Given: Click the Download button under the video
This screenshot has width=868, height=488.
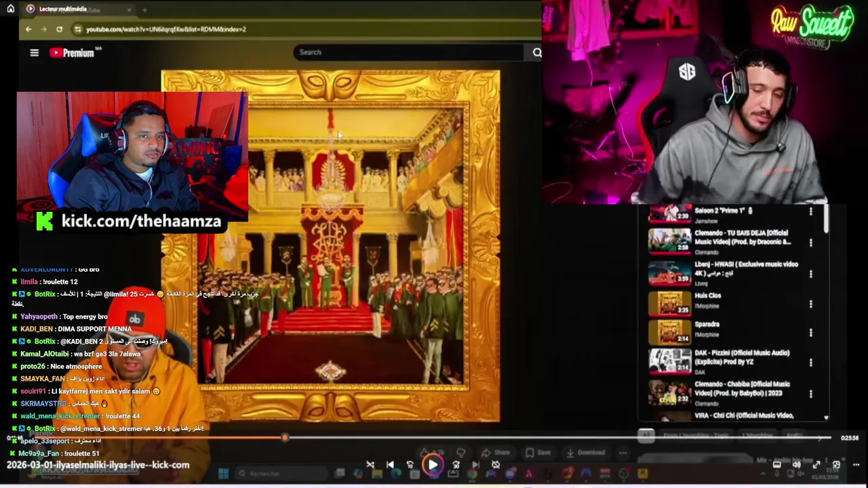Looking at the screenshot, I should click(585, 453).
